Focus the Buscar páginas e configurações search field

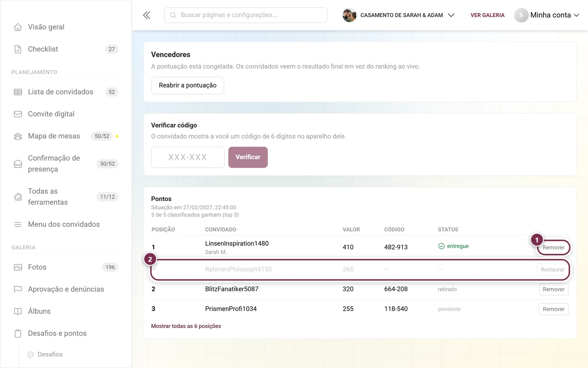246,15
